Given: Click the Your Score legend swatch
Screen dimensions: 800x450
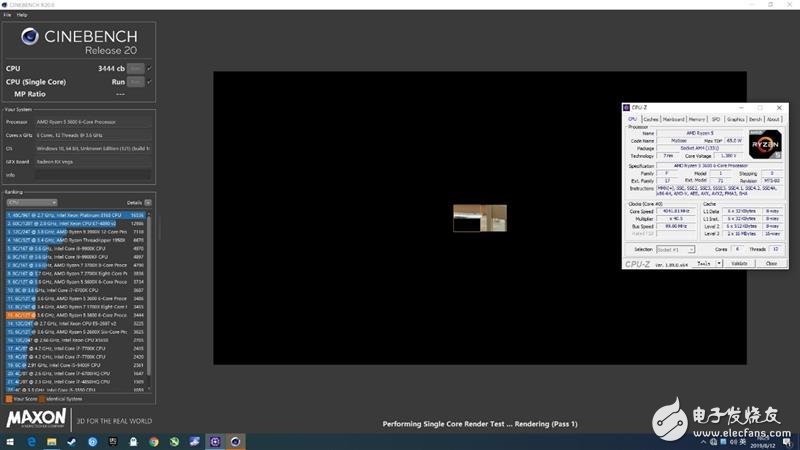Looking at the screenshot, I should (9, 399).
